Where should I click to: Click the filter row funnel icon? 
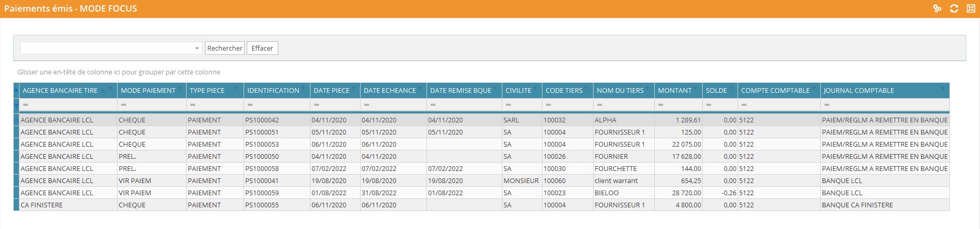click(16, 105)
